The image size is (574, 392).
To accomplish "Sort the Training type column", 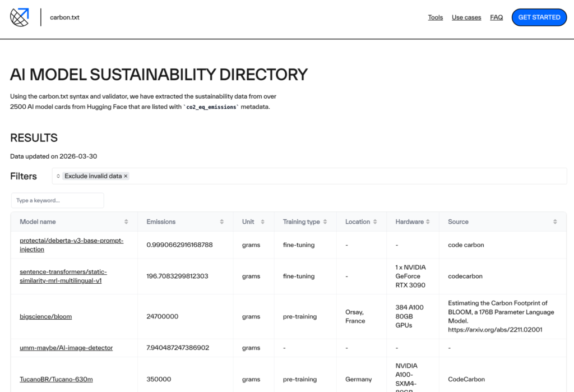I will pos(325,222).
